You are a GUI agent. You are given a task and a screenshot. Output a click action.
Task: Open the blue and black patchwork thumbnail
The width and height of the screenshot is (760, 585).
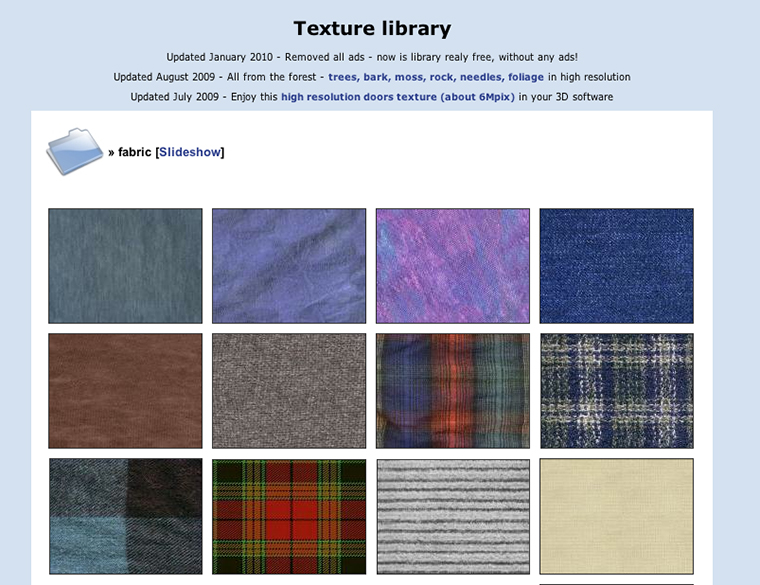(x=126, y=516)
